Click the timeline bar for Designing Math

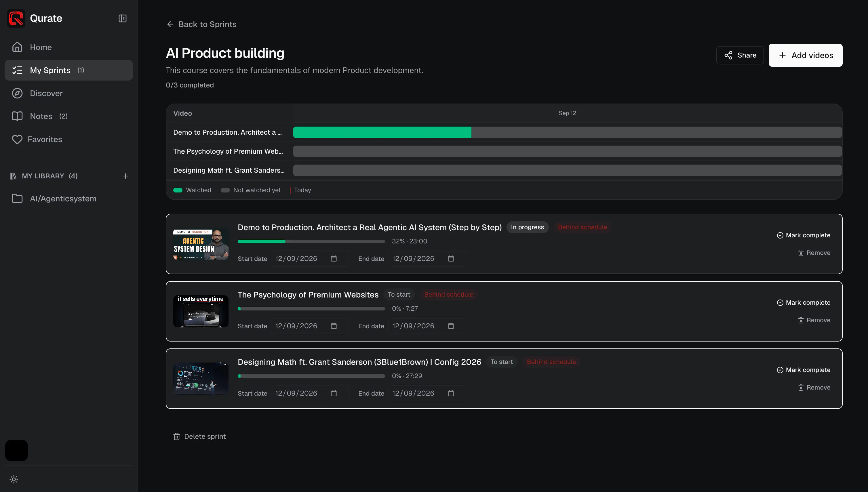coord(567,170)
